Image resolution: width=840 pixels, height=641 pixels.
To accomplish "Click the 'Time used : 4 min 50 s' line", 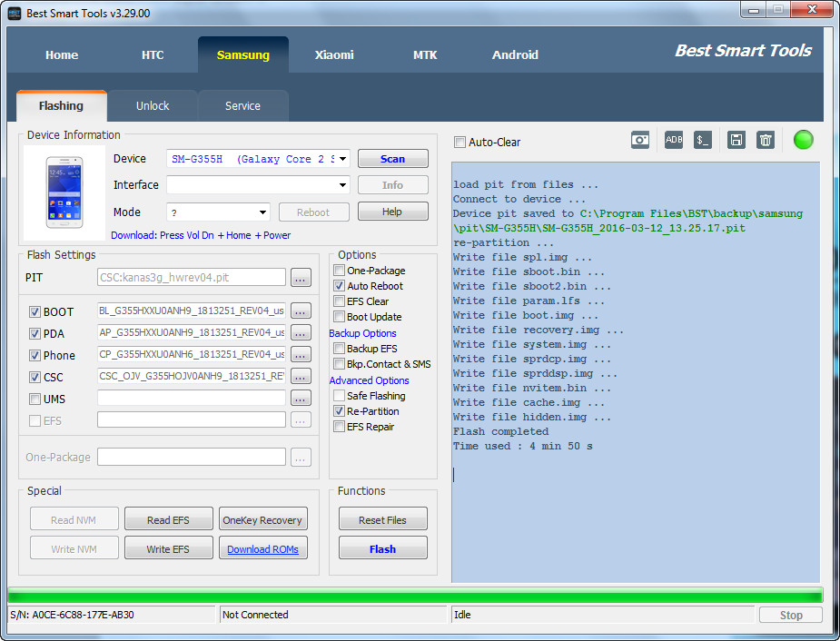I will (523, 446).
